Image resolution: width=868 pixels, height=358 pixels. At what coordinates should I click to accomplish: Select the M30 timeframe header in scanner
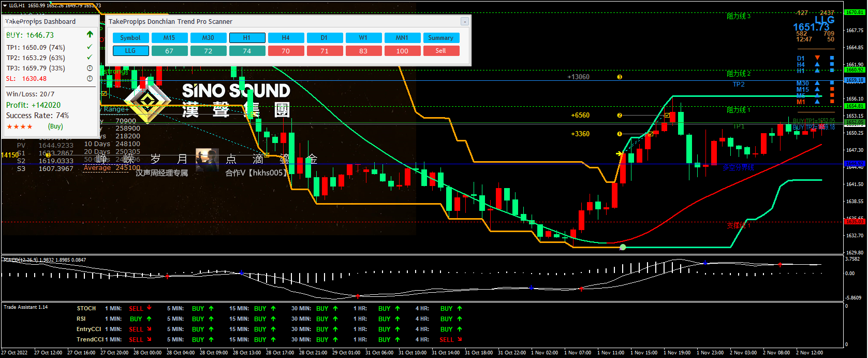pyautogui.click(x=208, y=38)
